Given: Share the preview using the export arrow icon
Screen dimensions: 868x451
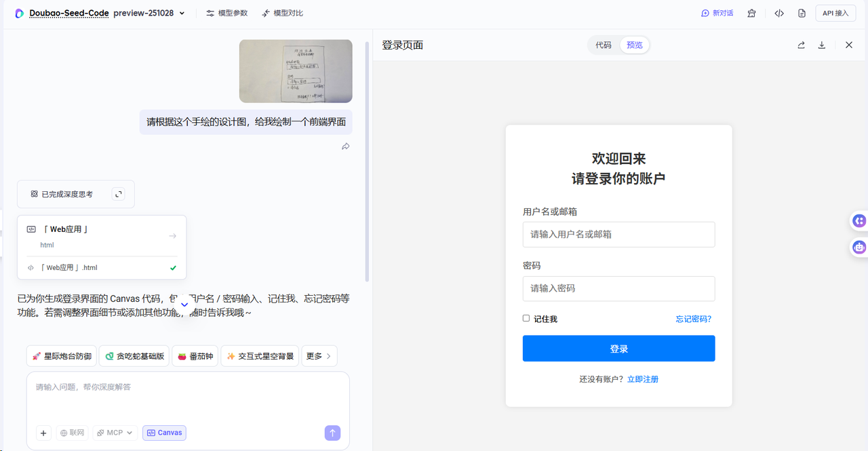Looking at the screenshot, I should 801,45.
